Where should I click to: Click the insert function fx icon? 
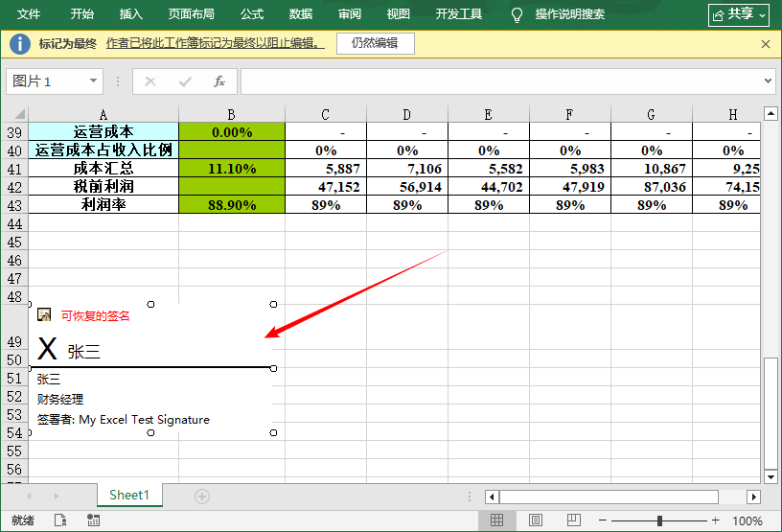[x=219, y=81]
